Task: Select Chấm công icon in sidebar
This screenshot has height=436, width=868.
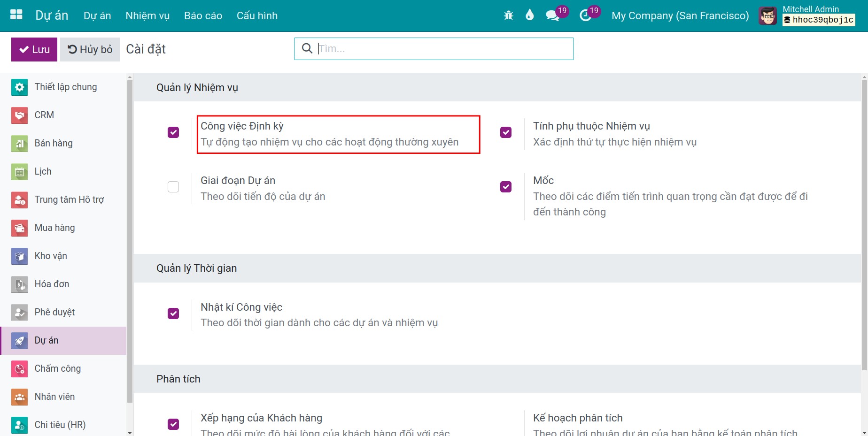Action: [x=19, y=369]
